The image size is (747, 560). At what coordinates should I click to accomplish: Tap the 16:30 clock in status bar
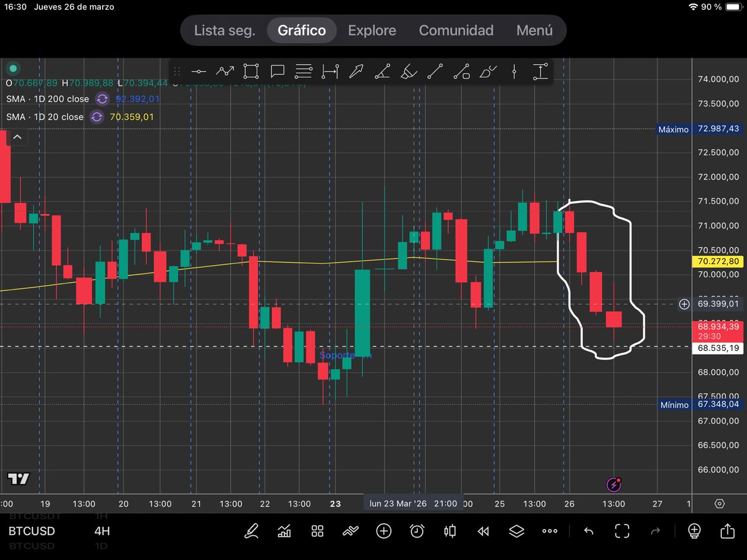15,7
